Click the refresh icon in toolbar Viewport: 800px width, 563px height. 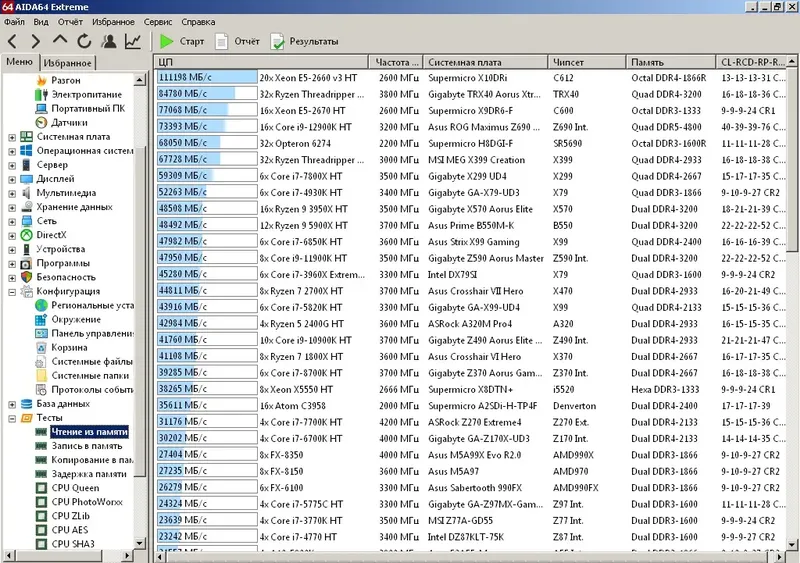click(84, 41)
